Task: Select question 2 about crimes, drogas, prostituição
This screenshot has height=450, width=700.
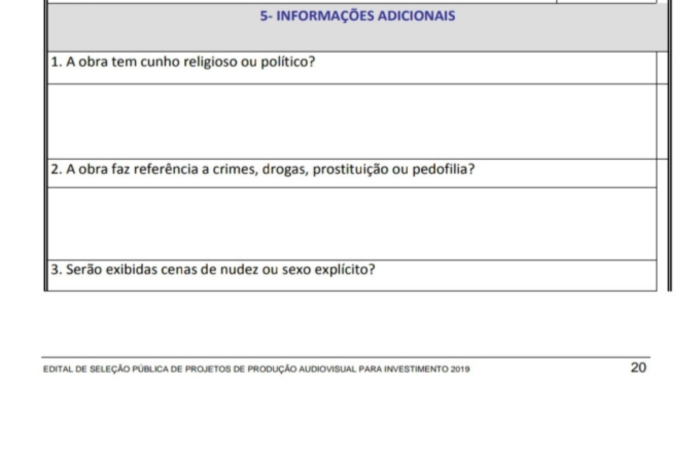Action: tap(262, 170)
